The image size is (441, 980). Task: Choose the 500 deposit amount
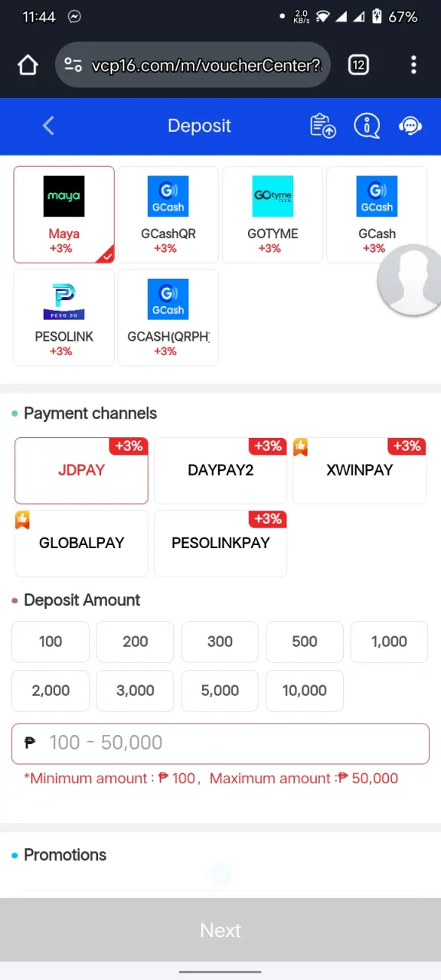click(x=305, y=642)
